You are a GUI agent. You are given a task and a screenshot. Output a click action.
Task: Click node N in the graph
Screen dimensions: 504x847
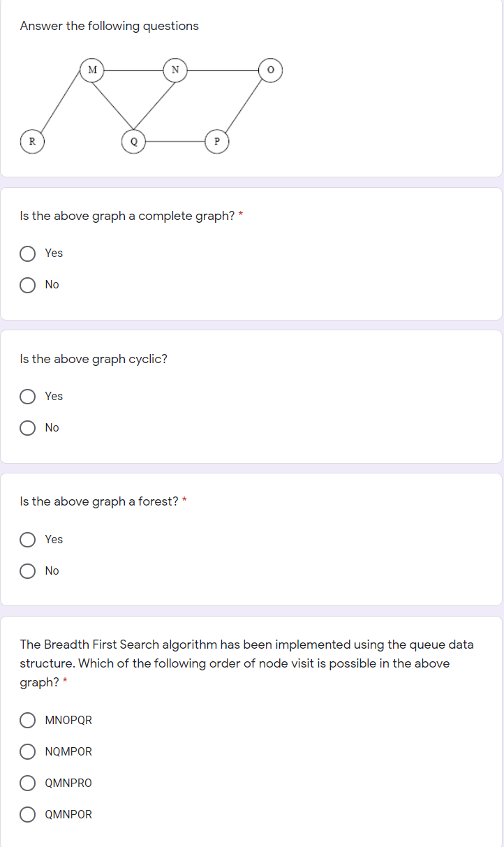175,70
